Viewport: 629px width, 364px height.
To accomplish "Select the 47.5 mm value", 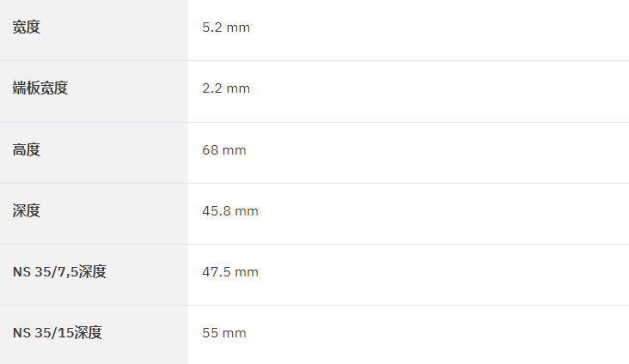I will tap(229, 272).
